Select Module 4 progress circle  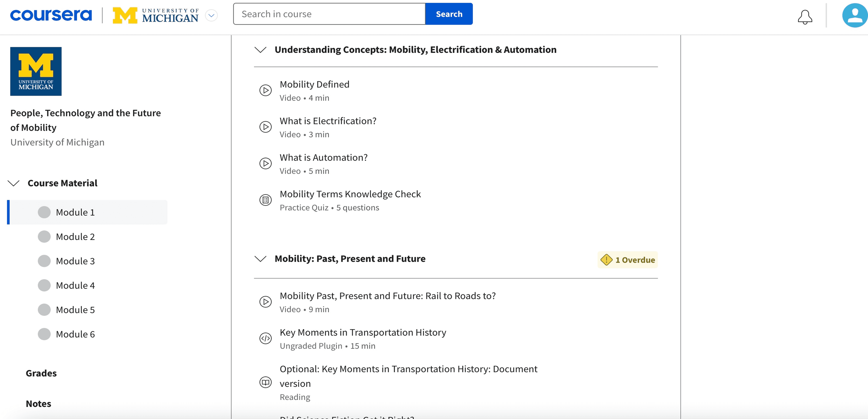44,285
